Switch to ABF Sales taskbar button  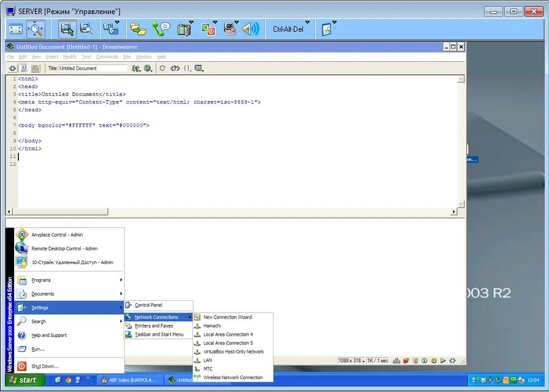130,380
